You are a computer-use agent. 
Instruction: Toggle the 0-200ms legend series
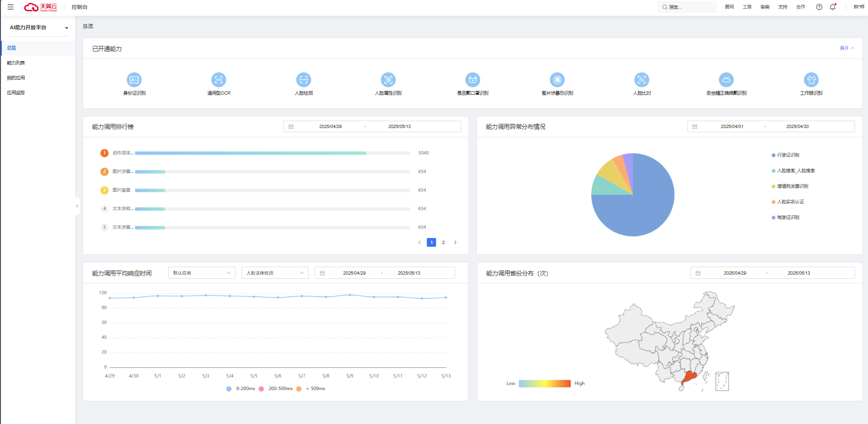coord(241,389)
